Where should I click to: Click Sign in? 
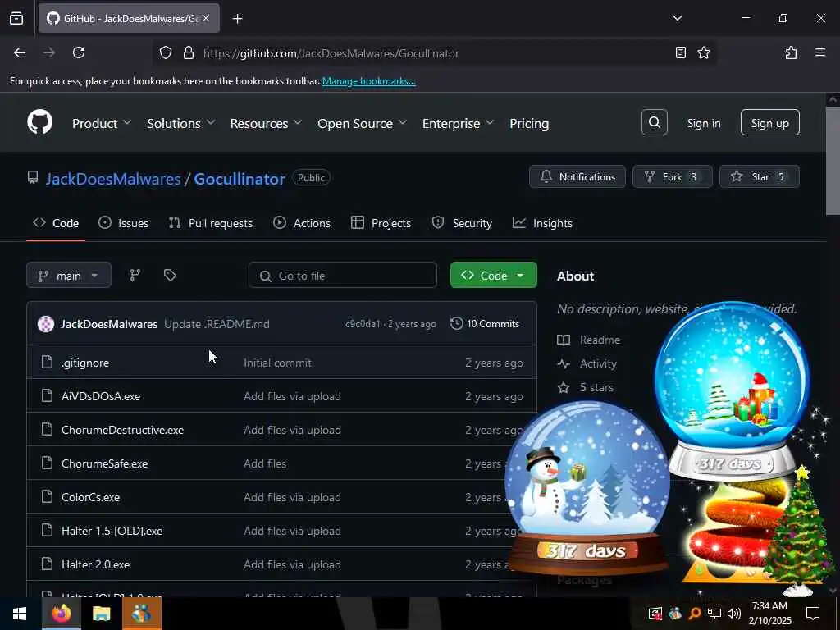coord(703,123)
